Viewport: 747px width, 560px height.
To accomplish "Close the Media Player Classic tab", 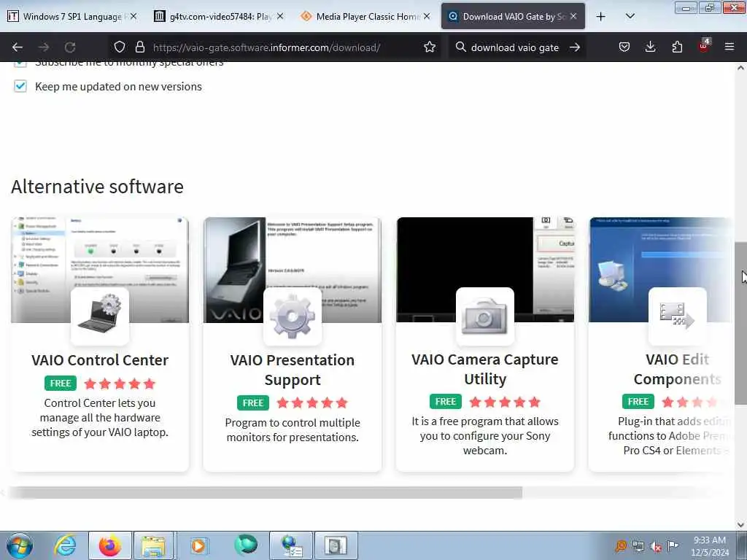I will 427,16.
